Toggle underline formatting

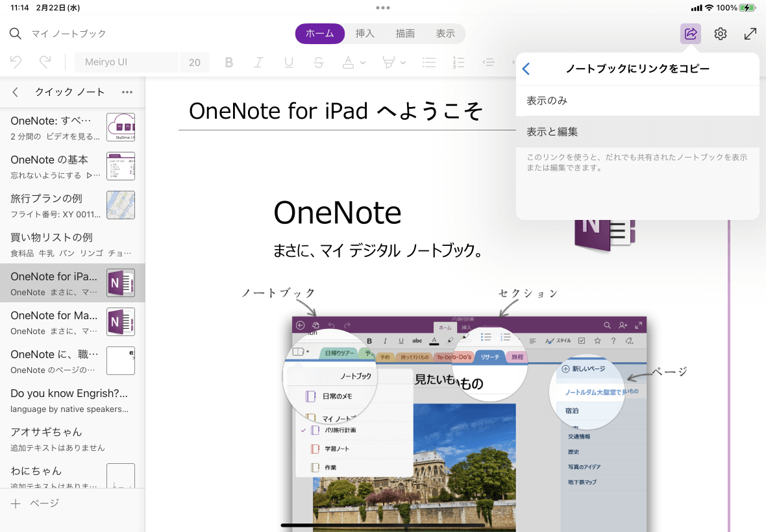tap(289, 62)
